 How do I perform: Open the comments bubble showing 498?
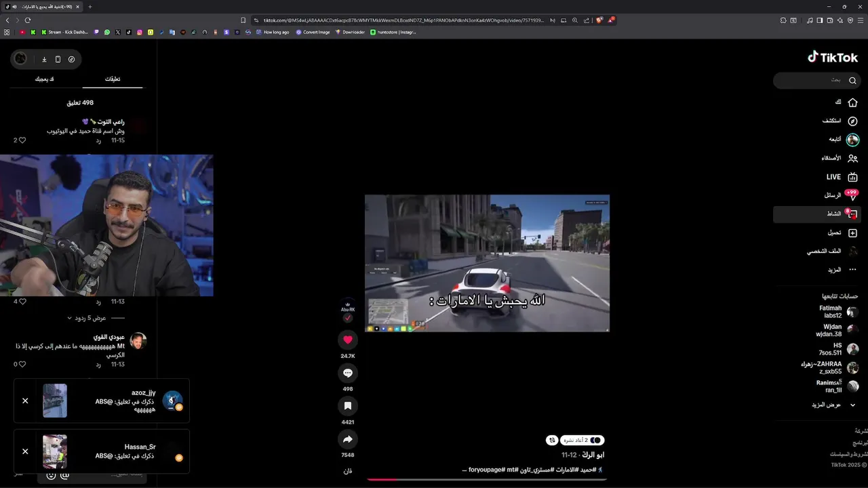[348, 373]
